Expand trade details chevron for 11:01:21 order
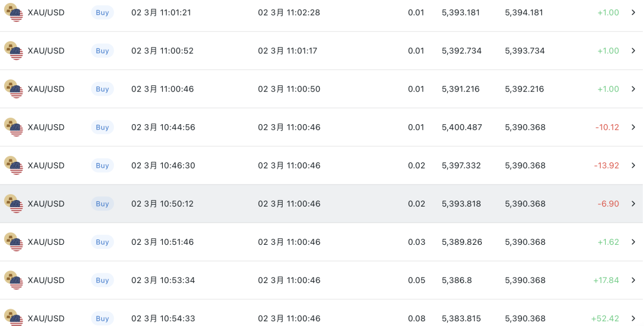The image size is (644, 326). coord(633,13)
